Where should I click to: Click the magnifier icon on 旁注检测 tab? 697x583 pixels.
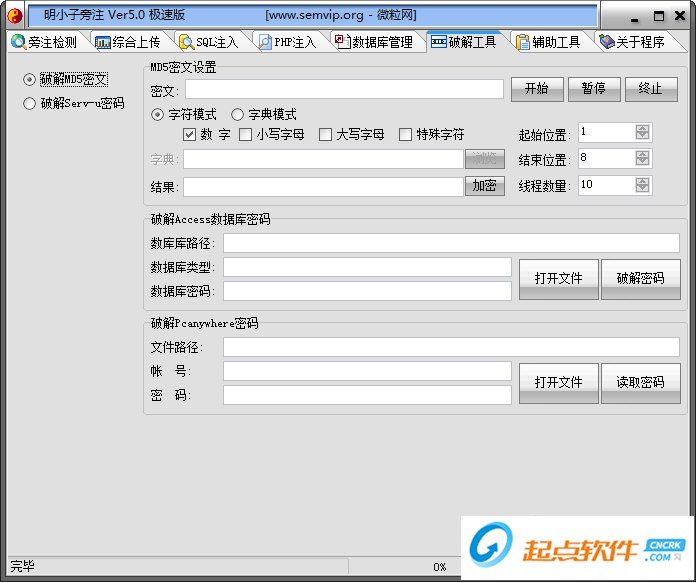tap(18, 42)
